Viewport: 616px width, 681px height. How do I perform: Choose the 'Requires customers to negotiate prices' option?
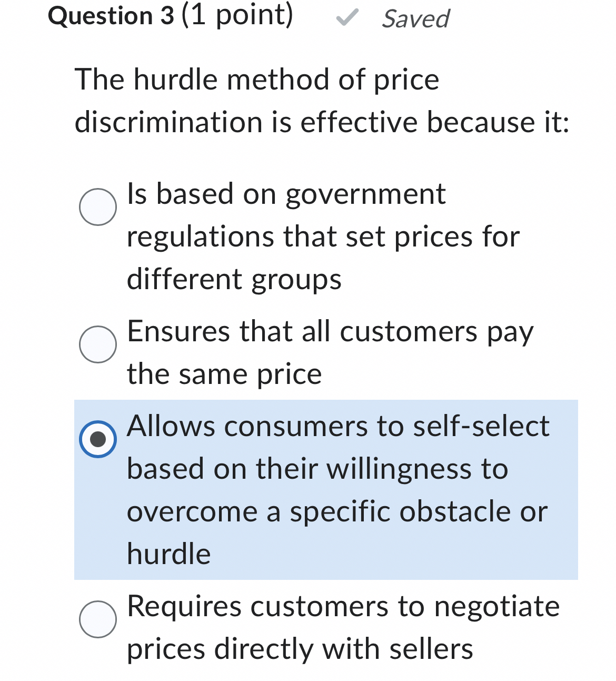[x=99, y=619]
